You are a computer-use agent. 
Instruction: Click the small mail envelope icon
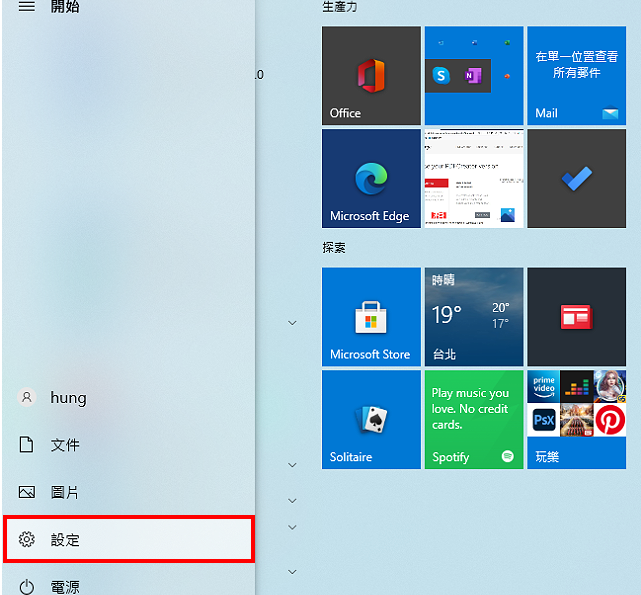pos(610,112)
